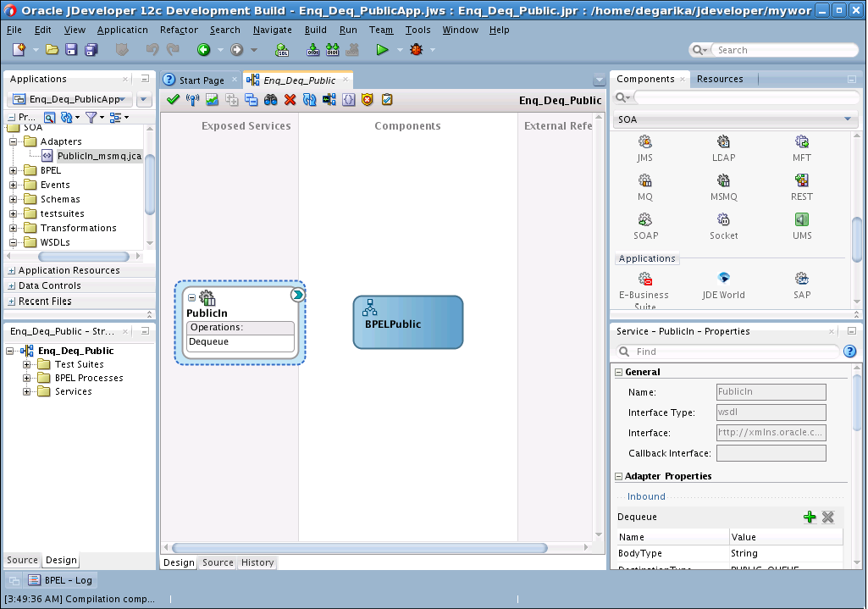Open the Refactor menu
The image size is (868, 609).
(x=179, y=30)
